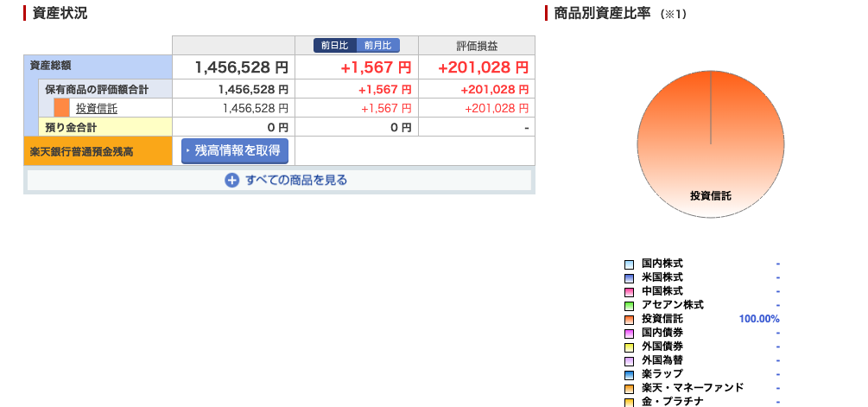Click the plus icon beside すべての商品を見る
868x407 pixels.
[231, 181]
